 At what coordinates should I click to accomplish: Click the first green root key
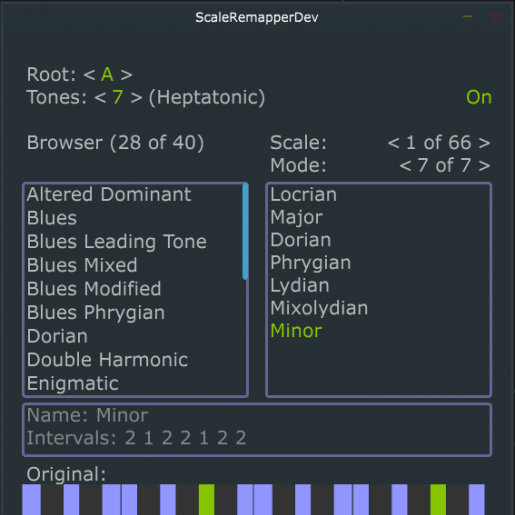tap(207, 499)
